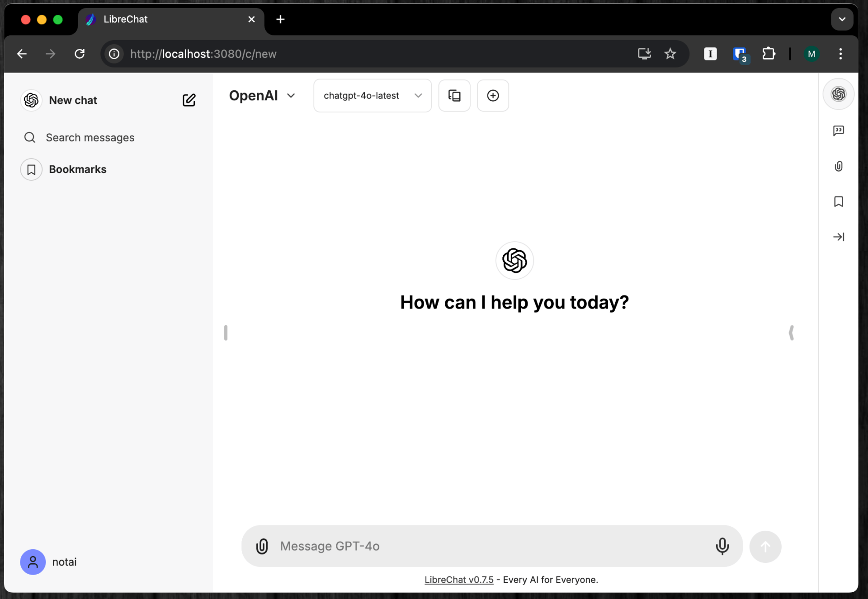Open bookmarks icon in right sidebar
This screenshot has height=599, width=868.
838,201
